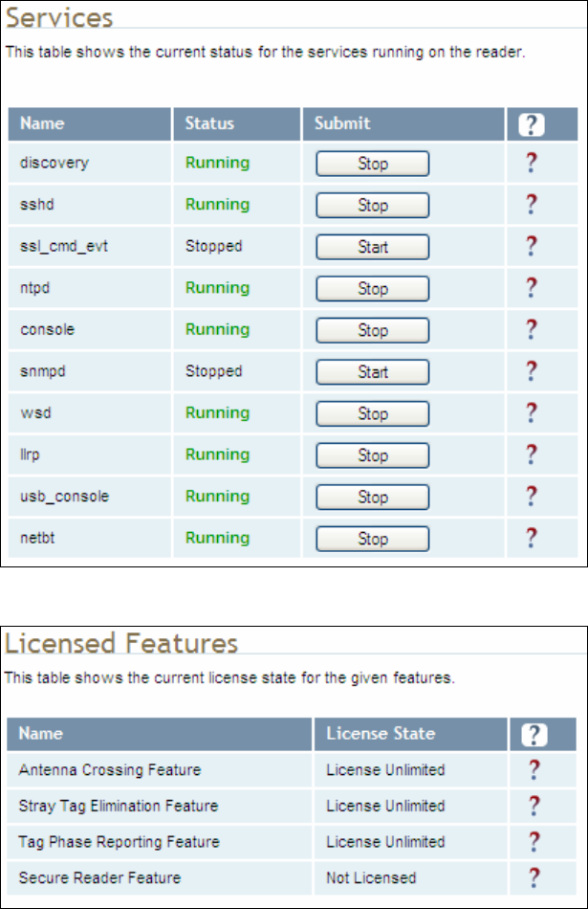Screen dimensions: 588x909
Task: Click the ssl_cmd_evt service name
Action: pyautogui.click(x=64, y=246)
